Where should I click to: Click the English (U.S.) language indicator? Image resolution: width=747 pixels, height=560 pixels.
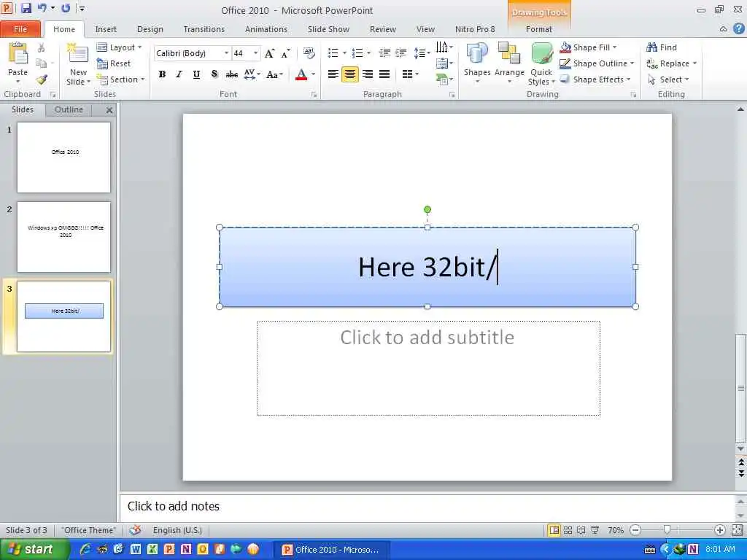tap(177, 530)
